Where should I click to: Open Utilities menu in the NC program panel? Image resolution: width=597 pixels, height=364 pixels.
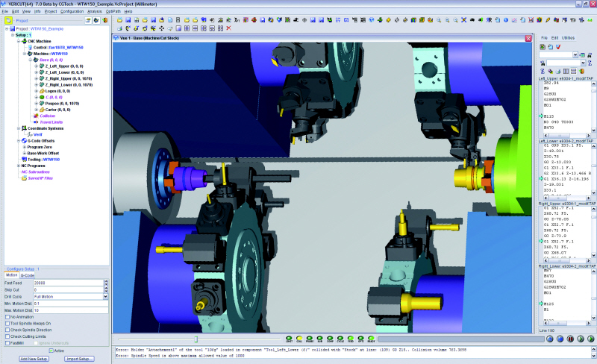pos(568,38)
